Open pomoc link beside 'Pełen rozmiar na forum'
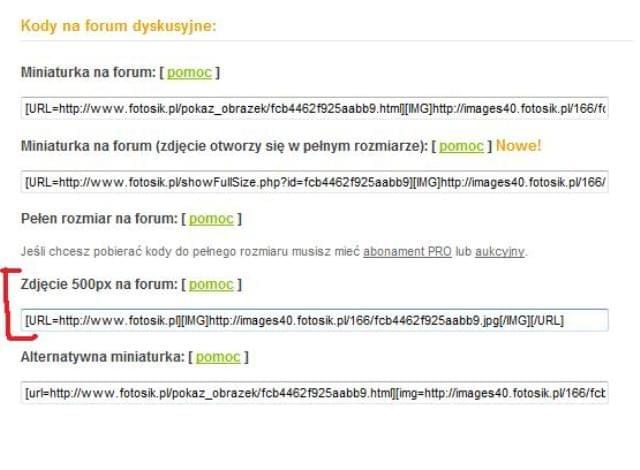This screenshot has height=470, width=640. click(x=211, y=219)
